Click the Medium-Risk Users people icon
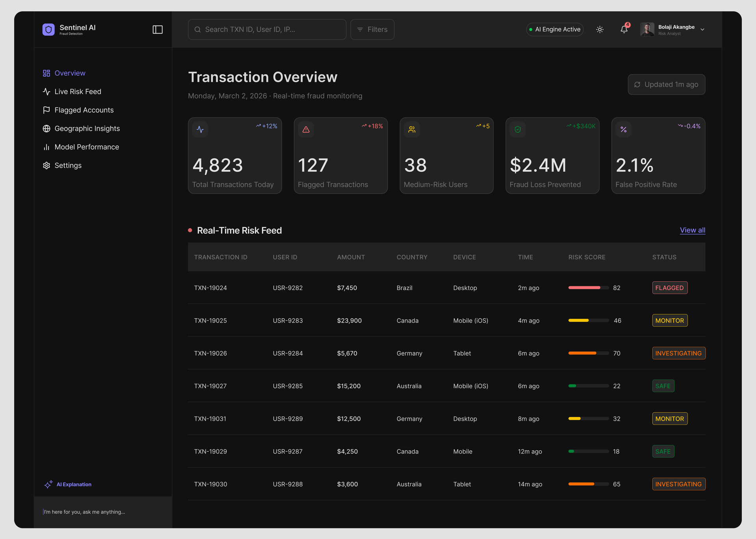The height and width of the screenshot is (539, 756). (x=412, y=129)
